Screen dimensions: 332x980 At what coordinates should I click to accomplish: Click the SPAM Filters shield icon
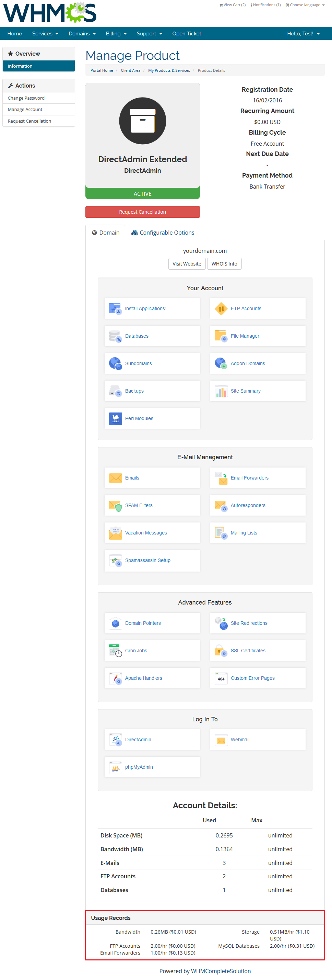tap(115, 505)
